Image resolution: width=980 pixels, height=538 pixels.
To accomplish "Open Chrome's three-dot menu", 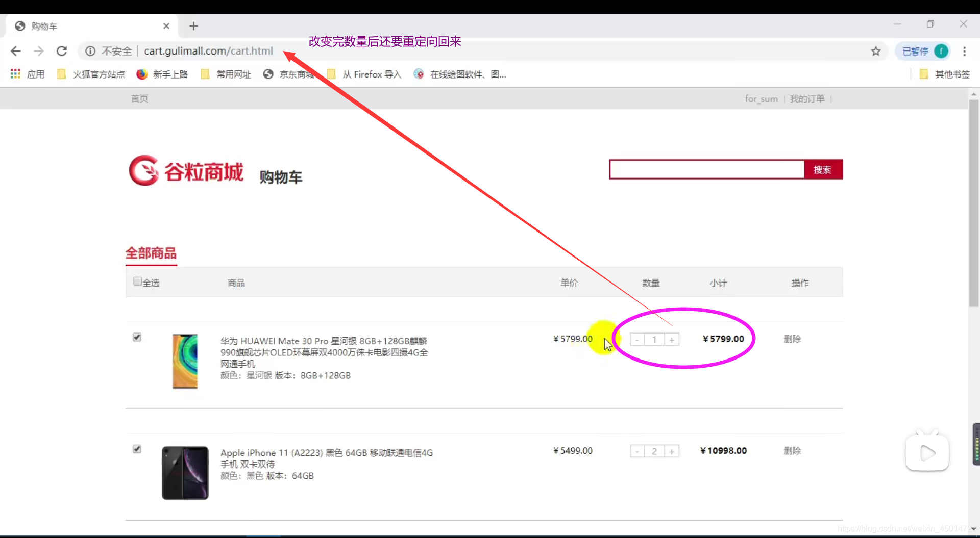I will pos(964,51).
